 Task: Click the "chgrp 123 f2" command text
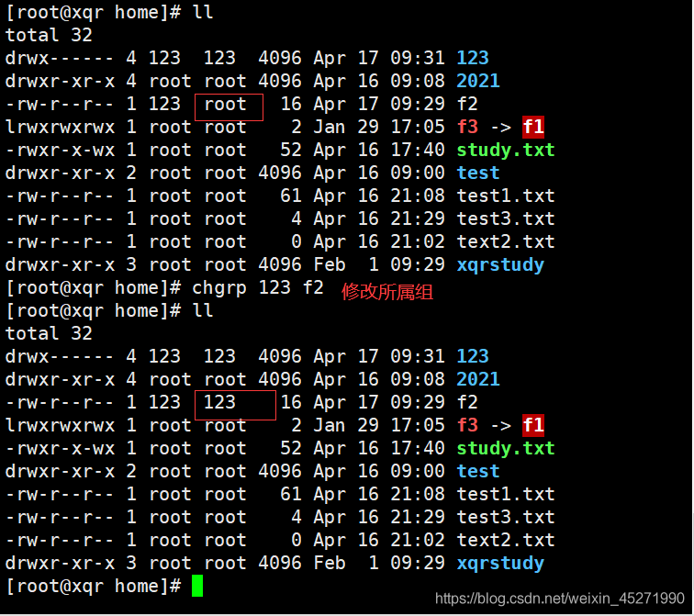258,288
